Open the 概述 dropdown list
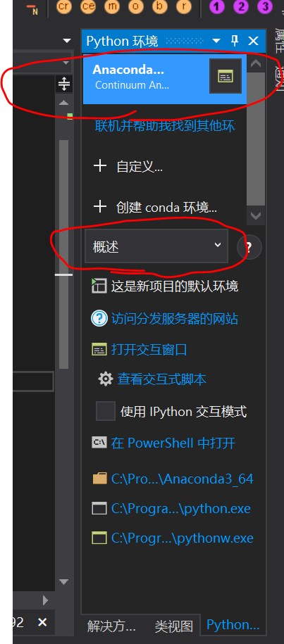The height and width of the screenshot is (644, 284). (x=156, y=246)
